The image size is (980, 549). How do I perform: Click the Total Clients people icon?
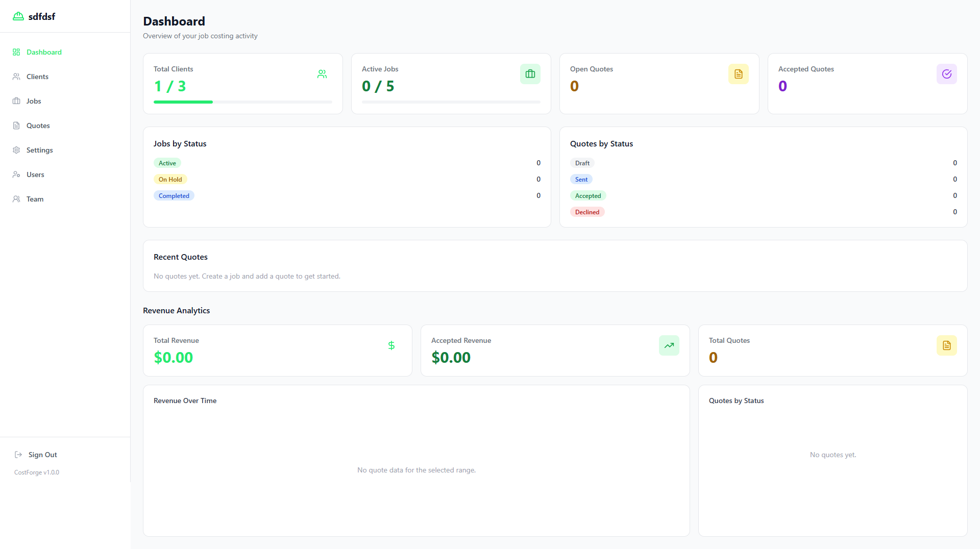[x=322, y=74]
